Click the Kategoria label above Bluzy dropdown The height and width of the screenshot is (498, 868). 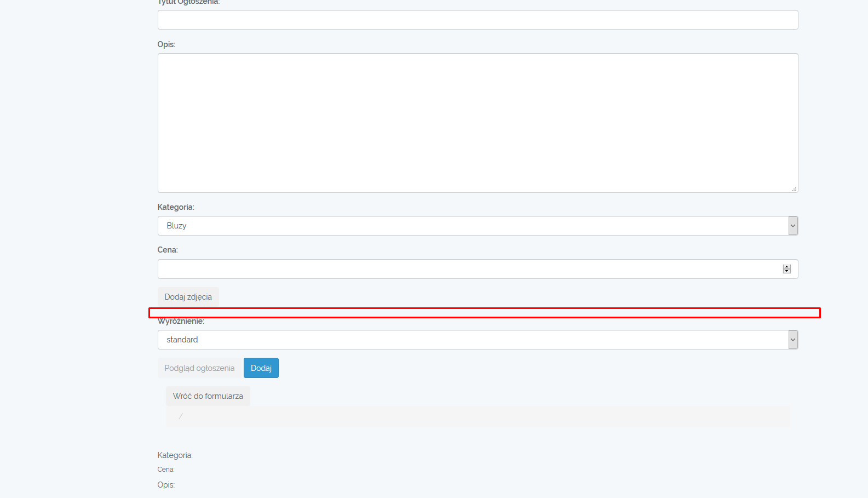175,207
